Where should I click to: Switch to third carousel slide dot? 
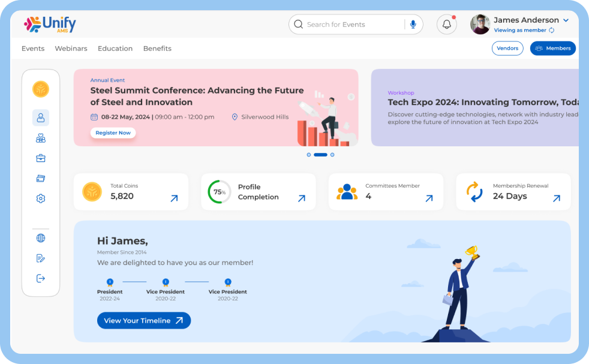[x=332, y=155]
